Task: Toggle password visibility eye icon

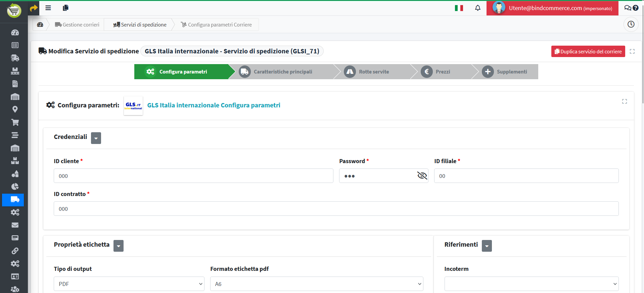Action: tap(422, 176)
